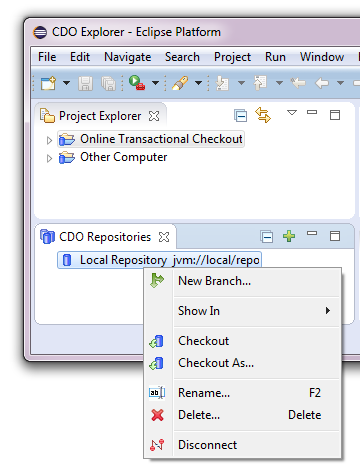Collapse All in Project Explorer
The image size is (360, 464).
pyautogui.click(x=240, y=116)
